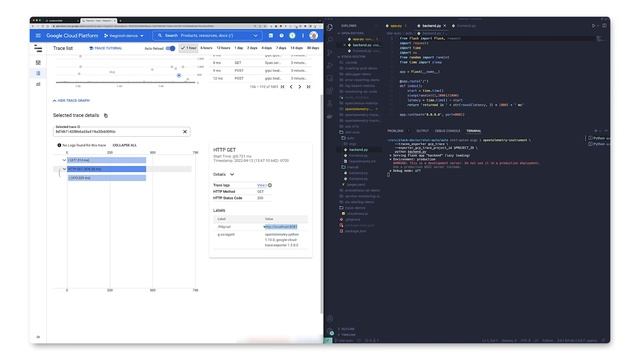This screenshot has width=640, height=360.
Task: Switch to frontend.py editor tab in VS Code
Action: coord(464,26)
